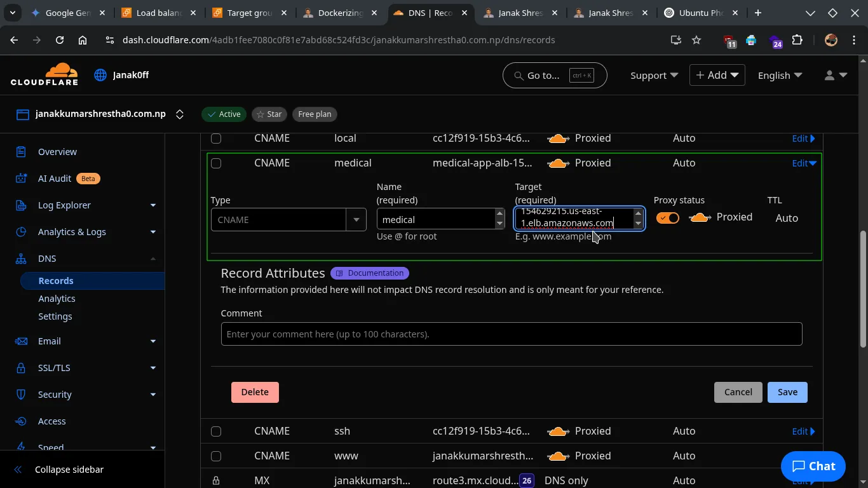Viewport: 868px width, 488px height.
Task: Expand the Support dropdown menu
Action: 654,75
